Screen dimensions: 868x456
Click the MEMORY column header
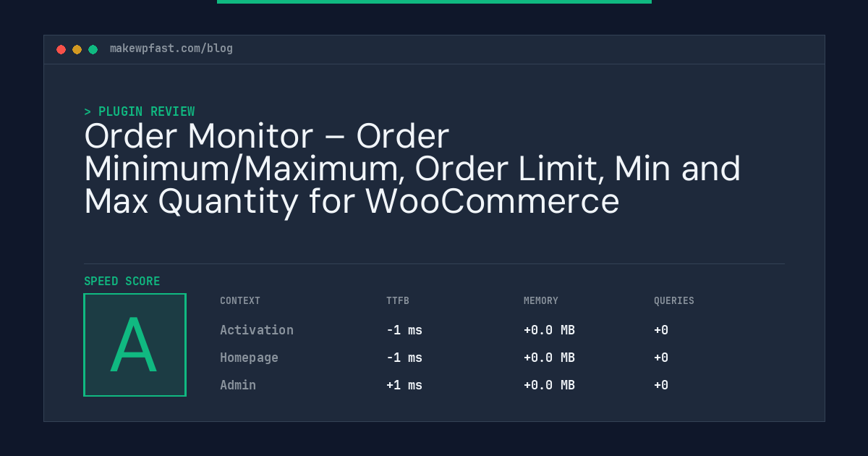(541, 300)
